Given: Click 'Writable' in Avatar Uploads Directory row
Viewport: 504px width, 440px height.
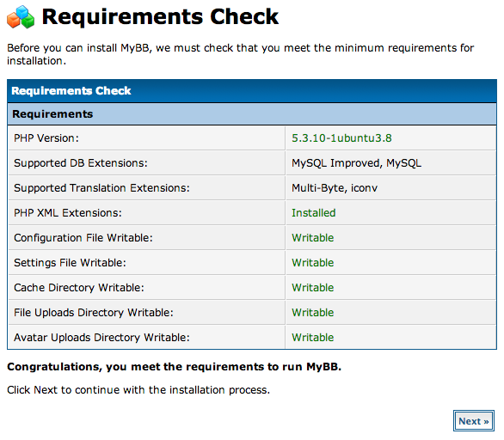Looking at the screenshot, I should coord(313,338).
